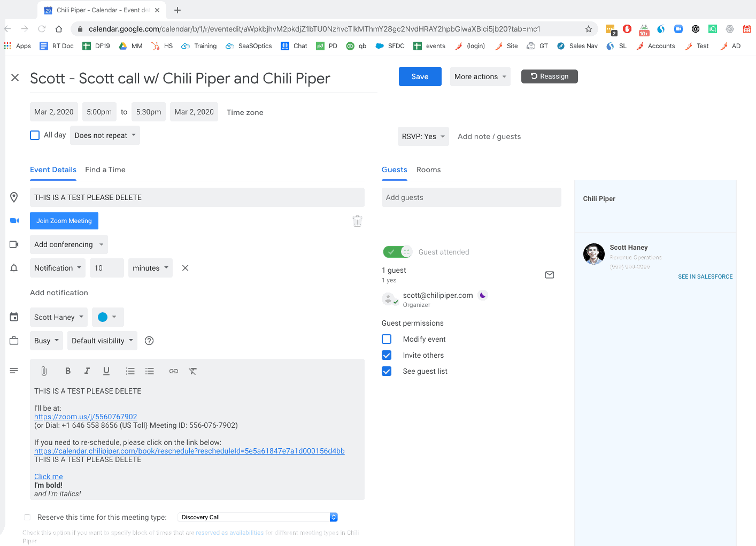756x546 pixels.
Task: Uncheck the See guest list permission
Action: click(x=387, y=371)
